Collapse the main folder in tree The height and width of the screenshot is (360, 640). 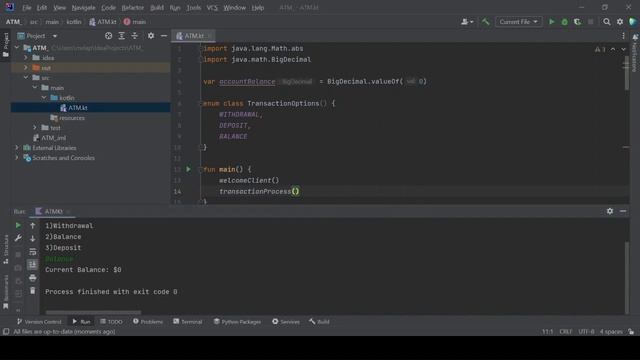[x=35, y=88]
